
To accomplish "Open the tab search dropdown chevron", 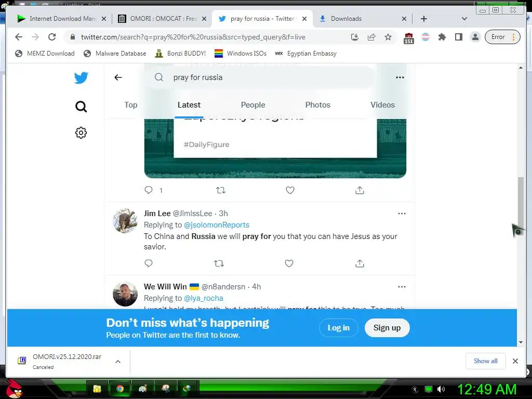I will (x=464, y=19).
